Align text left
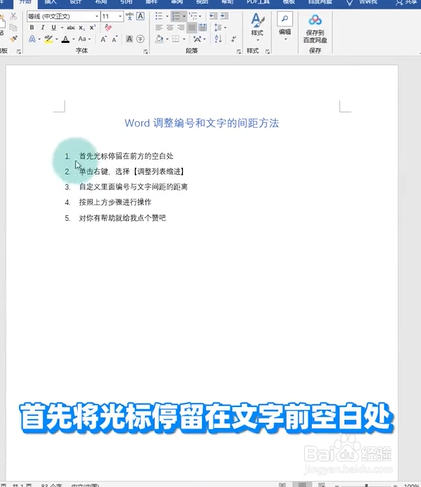421x487 pixels. coord(159,28)
